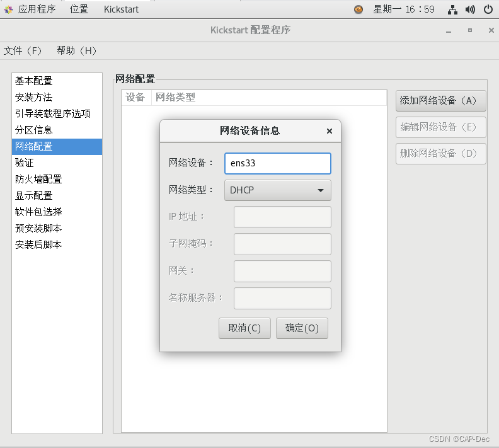Click the 设备 column header

coord(135,98)
